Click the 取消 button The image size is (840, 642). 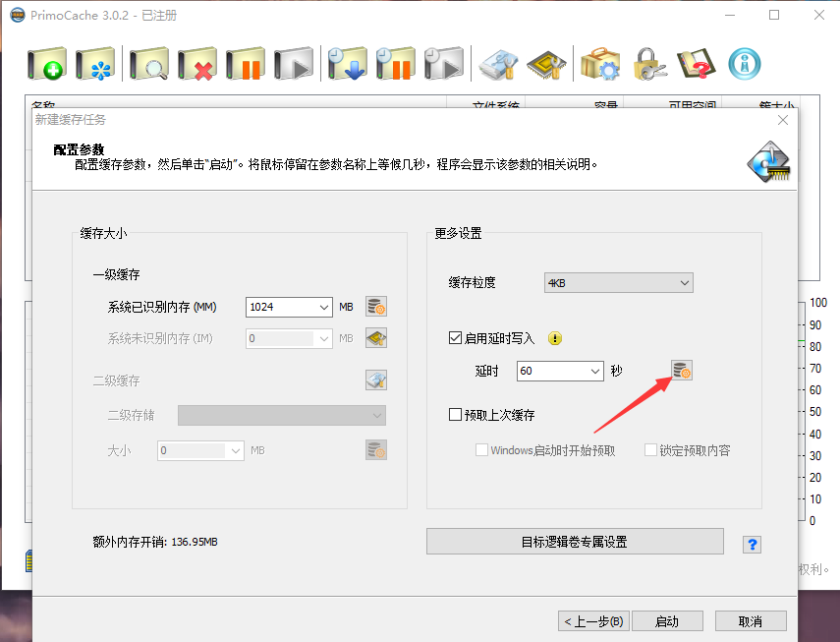click(751, 621)
